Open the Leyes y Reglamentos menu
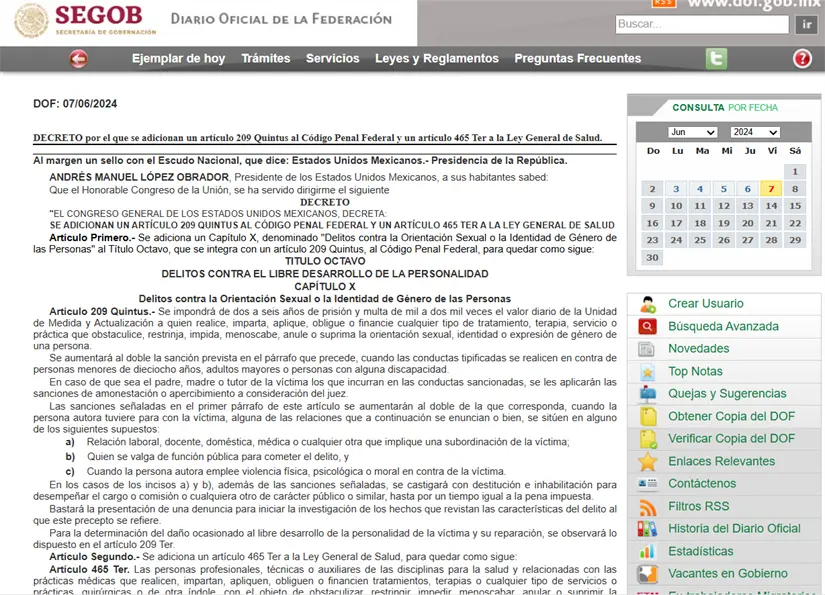 tap(436, 59)
